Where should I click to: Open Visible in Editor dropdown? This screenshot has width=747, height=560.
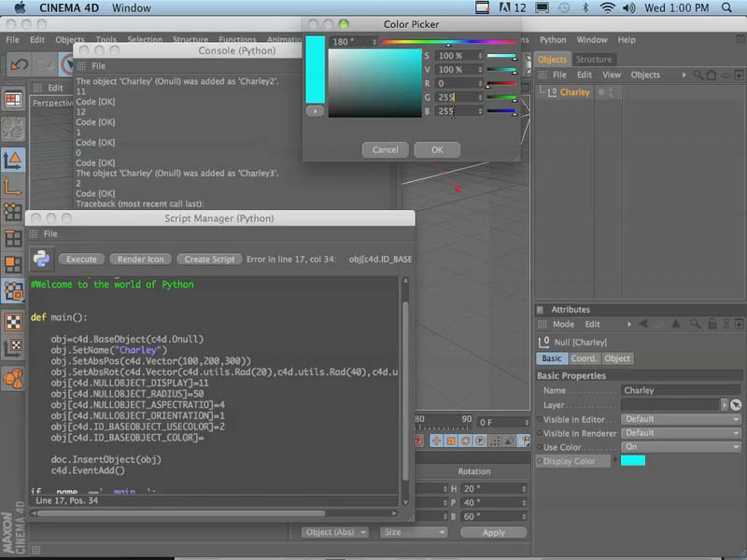tap(681, 419)
